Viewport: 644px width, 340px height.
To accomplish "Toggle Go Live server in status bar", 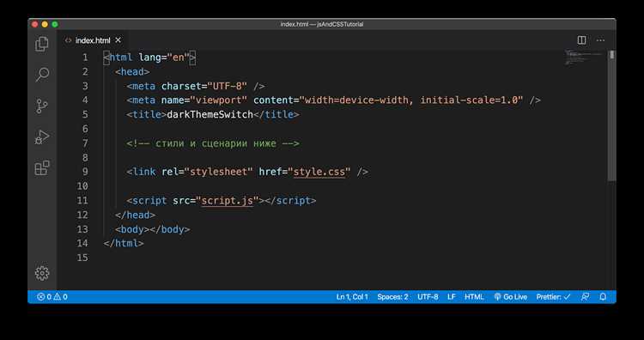I will (511, 297).
